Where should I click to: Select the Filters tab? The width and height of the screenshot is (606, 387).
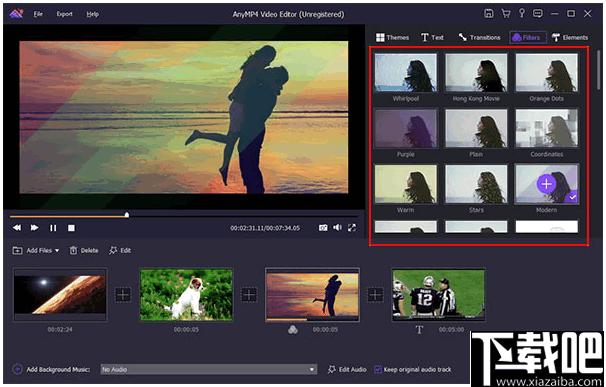pos(528,38)
